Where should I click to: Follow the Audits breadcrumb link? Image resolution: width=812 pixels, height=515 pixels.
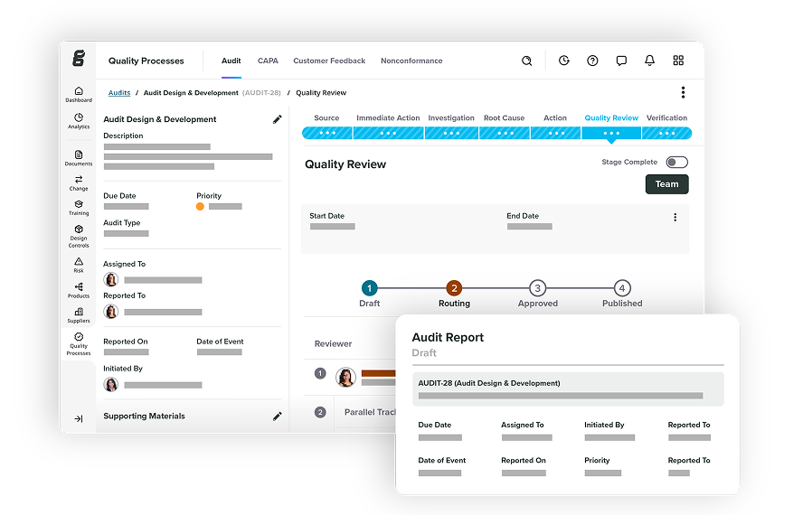point(119,93)
